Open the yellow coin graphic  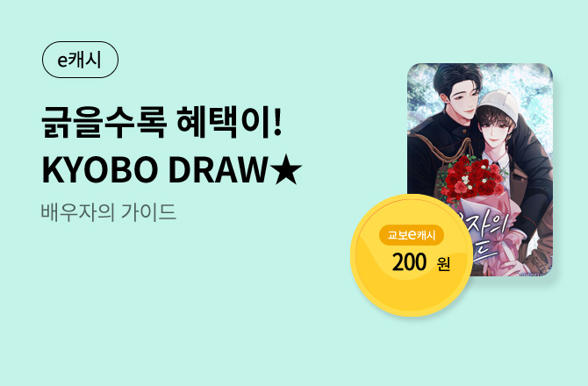click(412, 255)
